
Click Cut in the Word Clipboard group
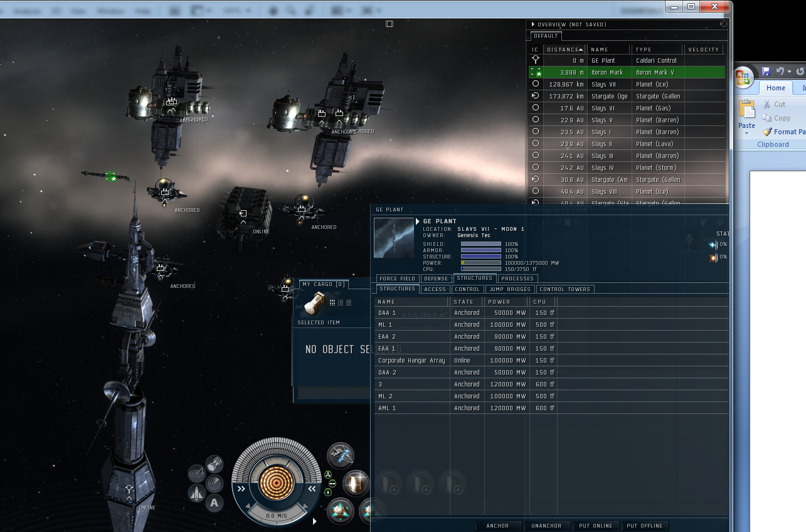[774, 104]
